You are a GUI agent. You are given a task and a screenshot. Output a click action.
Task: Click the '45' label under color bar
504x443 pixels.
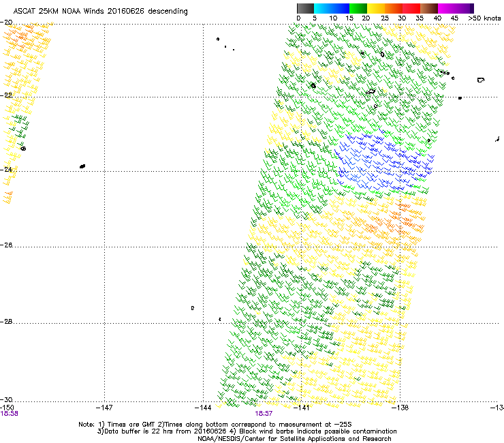pos(454,18)
